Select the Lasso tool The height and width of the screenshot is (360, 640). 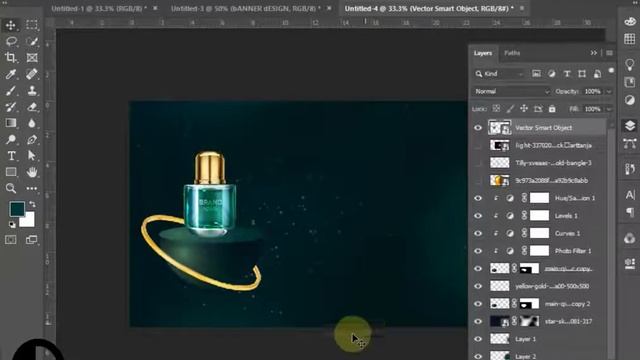pyautogui.click(x=11, y=41)
